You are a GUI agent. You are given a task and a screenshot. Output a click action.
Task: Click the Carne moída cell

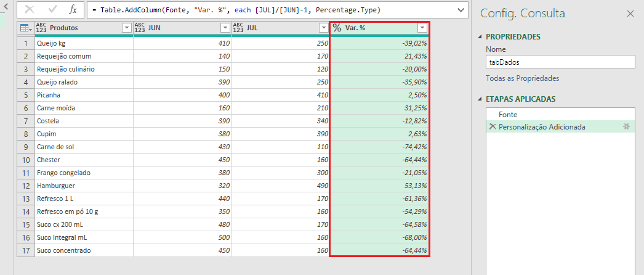(84, 108)
